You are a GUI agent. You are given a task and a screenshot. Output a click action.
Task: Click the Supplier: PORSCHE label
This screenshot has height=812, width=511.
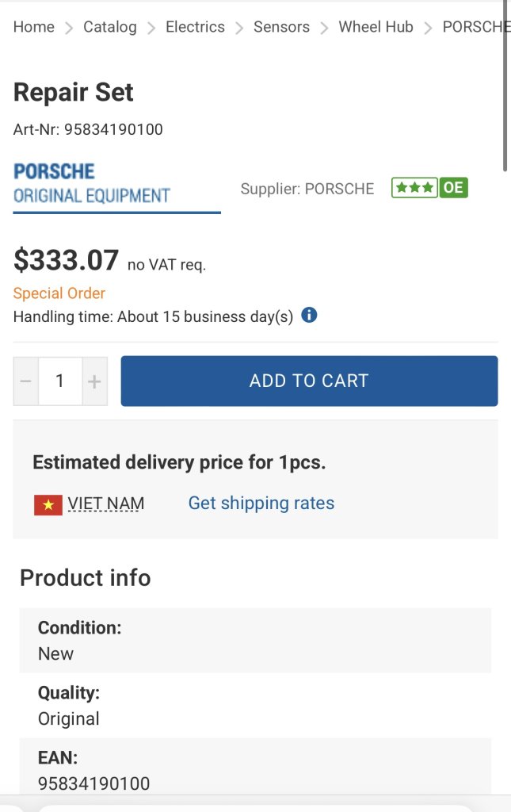pos(307,189)
